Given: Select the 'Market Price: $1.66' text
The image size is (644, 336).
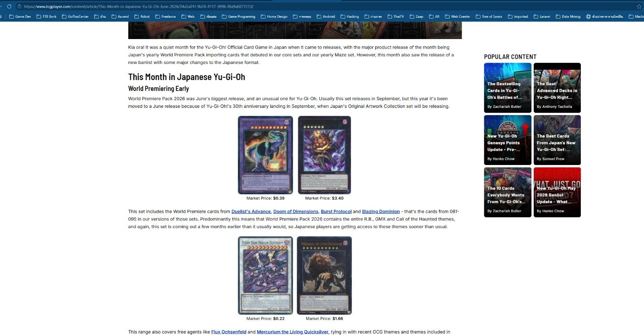Looking at the screenshot, I should pyautogui.click(x=324, y=319).
